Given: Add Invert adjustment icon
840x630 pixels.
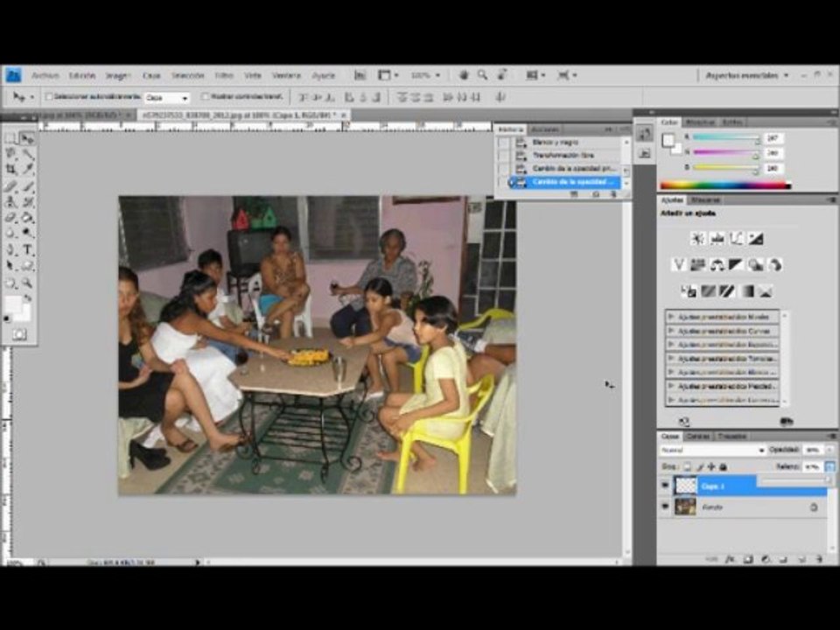Looking at the screenshot, I should pyautogui.click(x=689, y=290).
